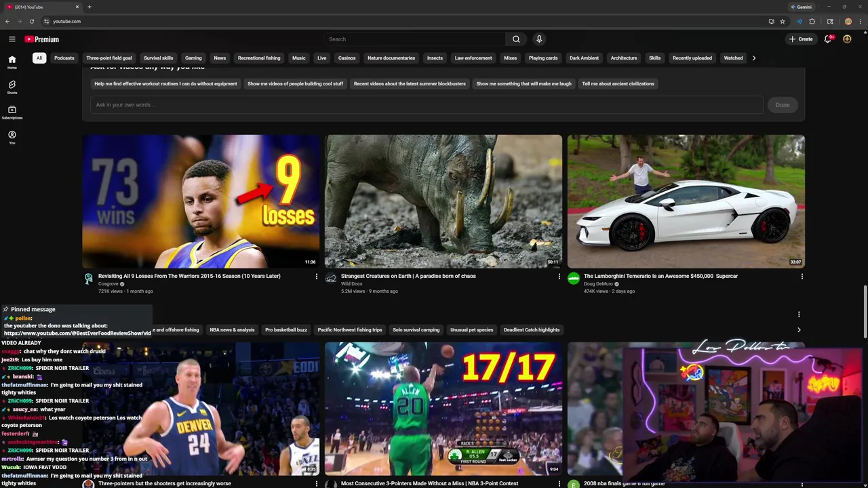The image size is (868, 488).
Task: Open Gemini in the Chrome title bar
Action: tap(801, 7)
